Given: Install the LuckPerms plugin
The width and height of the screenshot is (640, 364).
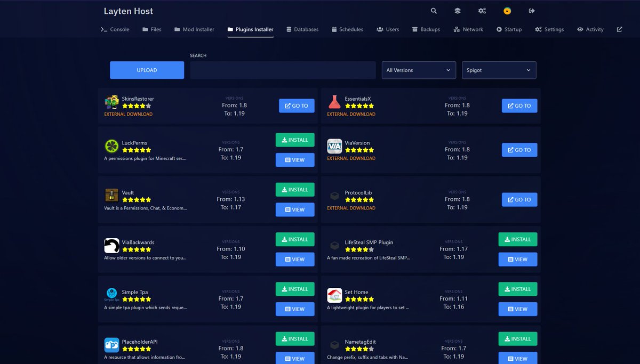Looking at the screenshot, I should (295, 140).
